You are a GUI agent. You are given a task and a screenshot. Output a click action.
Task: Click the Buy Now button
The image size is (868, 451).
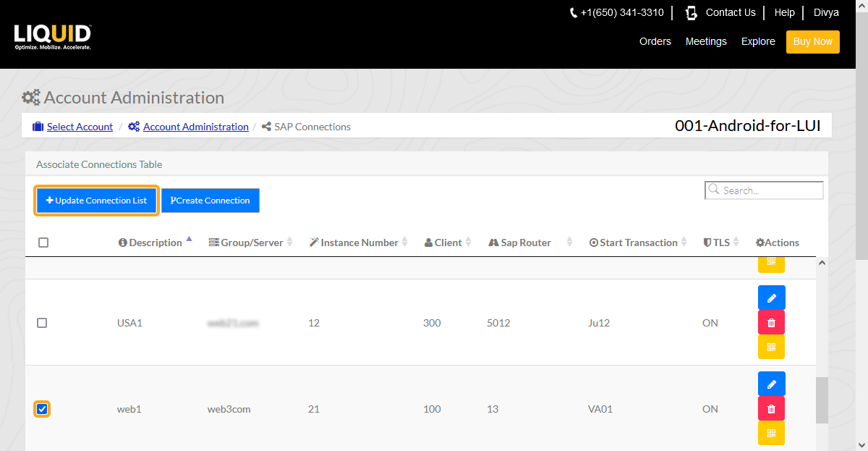[813, 42]
